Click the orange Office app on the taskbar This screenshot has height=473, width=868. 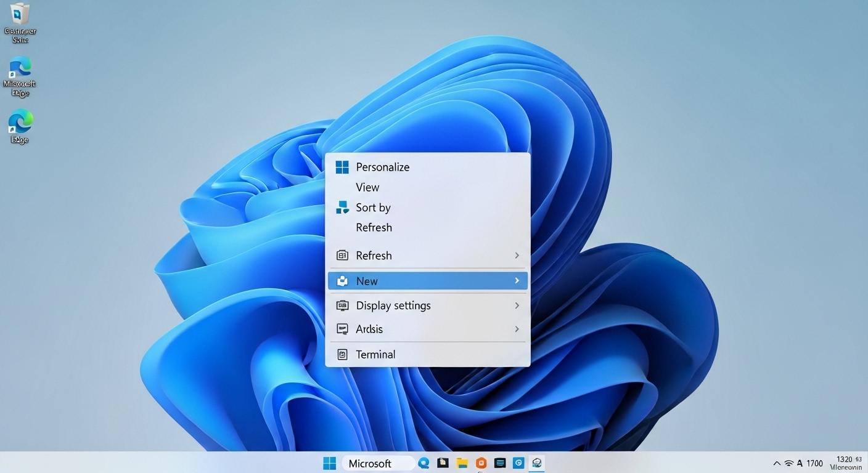[x=480, y=463]
